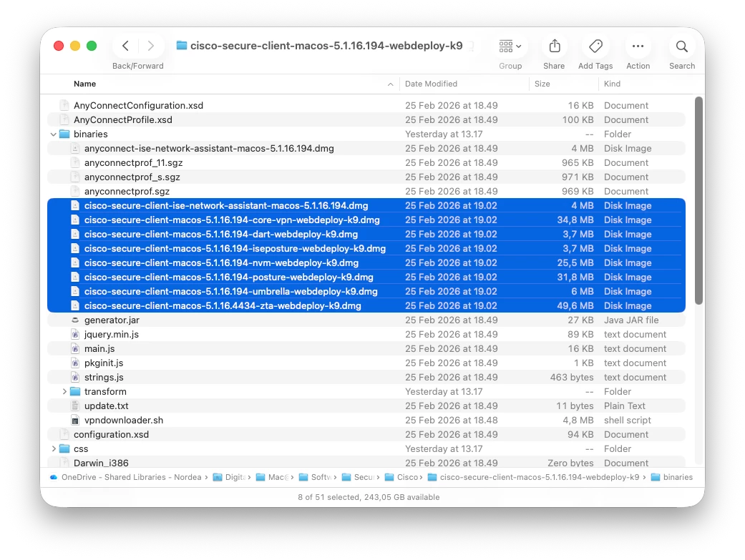Click the Java JAR file kind cell

click(x=631, y=320)
